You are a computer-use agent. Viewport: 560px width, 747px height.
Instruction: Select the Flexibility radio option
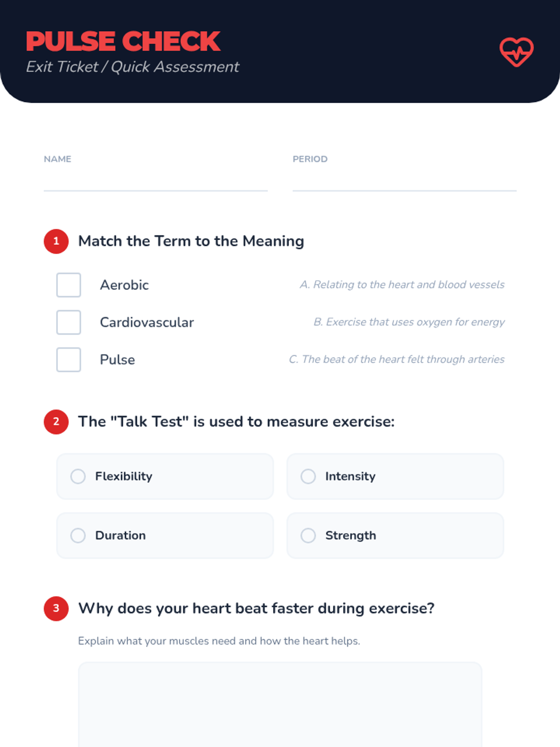[x=165, y=476]
